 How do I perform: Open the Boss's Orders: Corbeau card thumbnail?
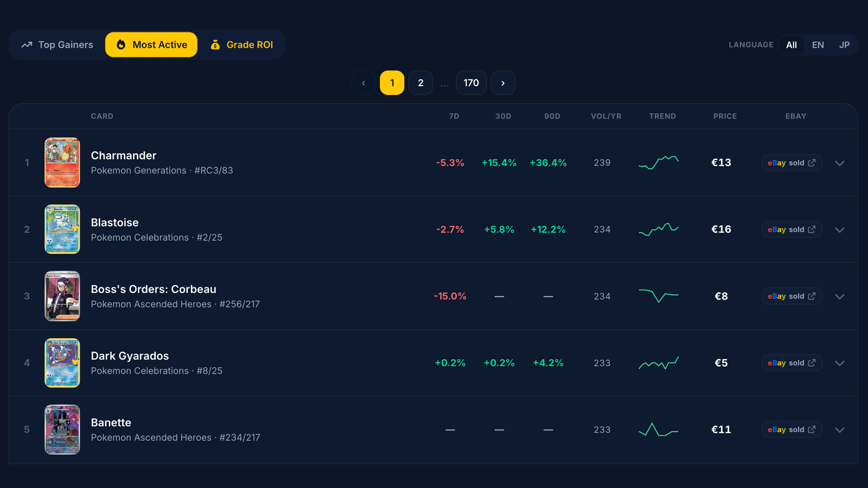point(62,296)
